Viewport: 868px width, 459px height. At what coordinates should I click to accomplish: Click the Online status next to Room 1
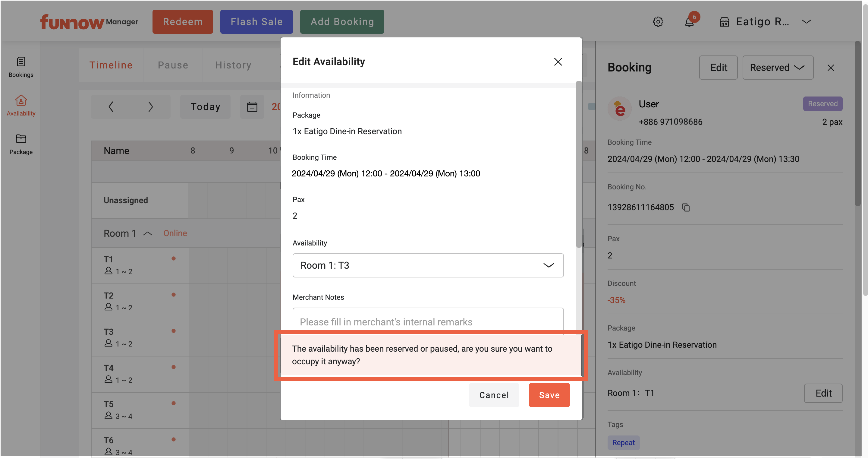click(x=175, y=233)
